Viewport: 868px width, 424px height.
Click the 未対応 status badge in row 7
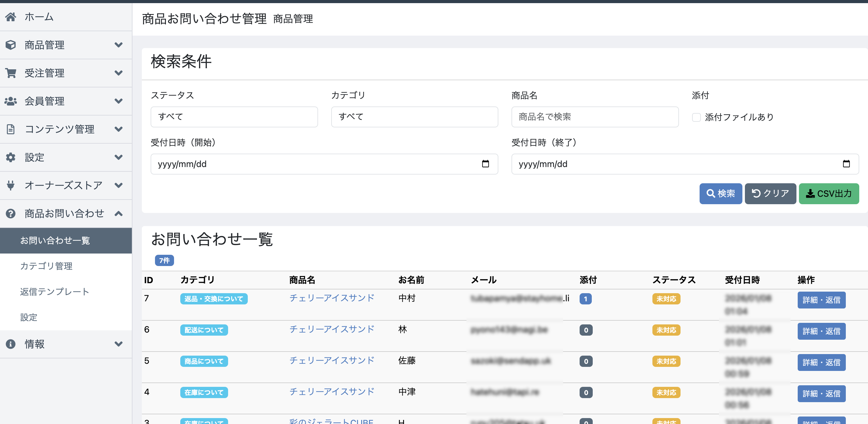tap(666, 299)
